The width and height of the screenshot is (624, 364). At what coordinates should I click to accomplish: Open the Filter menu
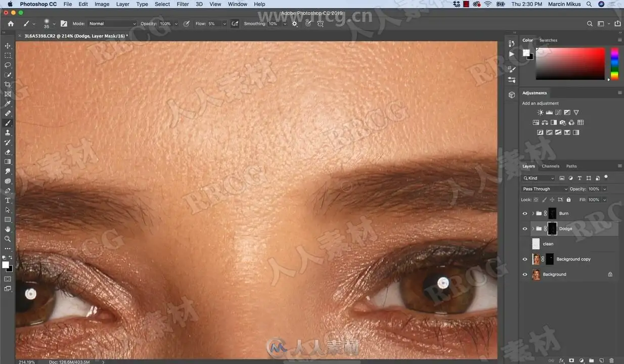coord(183,4)
